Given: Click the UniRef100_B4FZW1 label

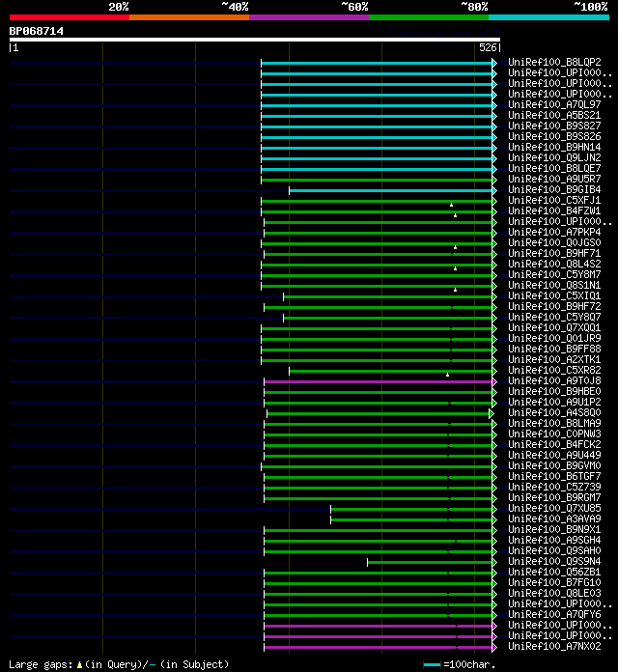Looking at the screenshot, I should 554,210.
